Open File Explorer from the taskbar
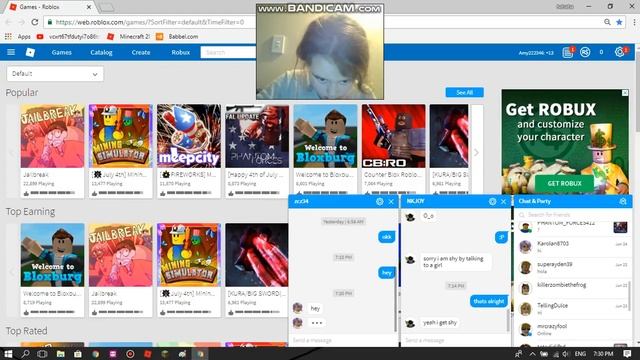Screen dimensions: 640x360 [x=60, y=354]
